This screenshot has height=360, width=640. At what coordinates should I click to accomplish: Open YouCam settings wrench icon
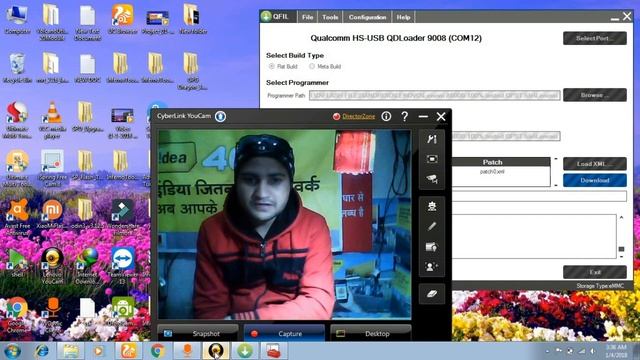[432, 139]
